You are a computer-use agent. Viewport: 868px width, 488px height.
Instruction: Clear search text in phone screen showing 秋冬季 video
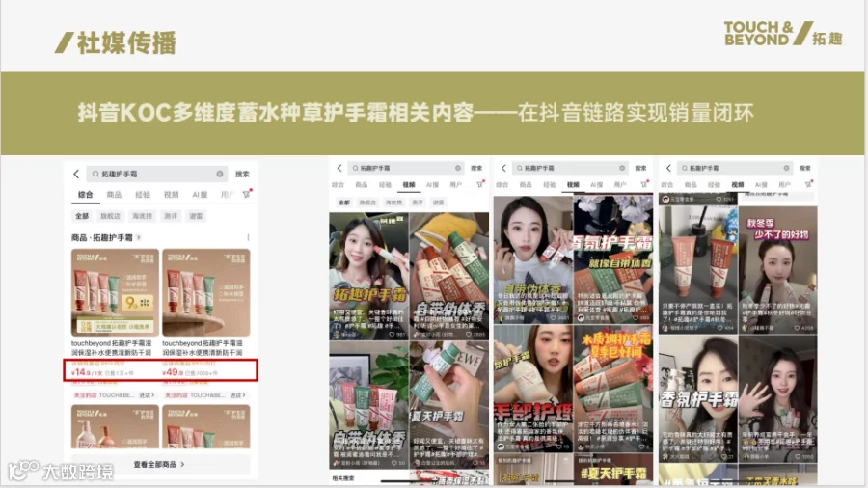click(786, 168)
